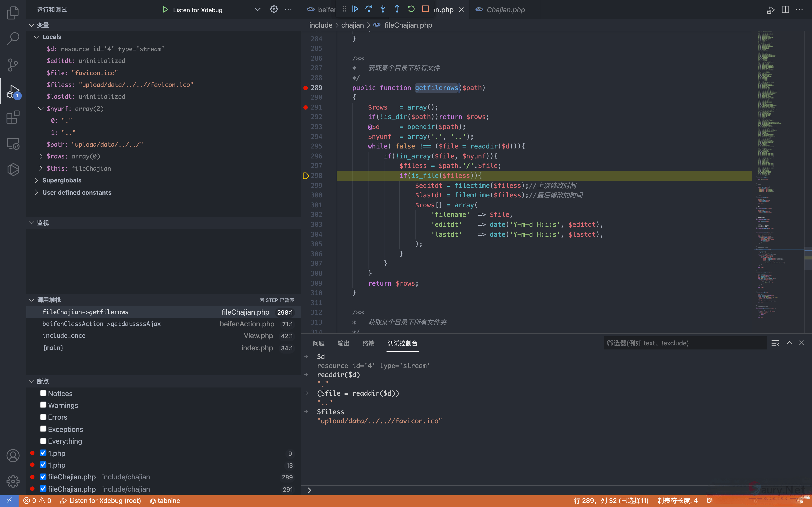This screenshot has width=812, height=507.
Task: Stop the debugging session
Action: pyautogui.click(x=425, y=9)
